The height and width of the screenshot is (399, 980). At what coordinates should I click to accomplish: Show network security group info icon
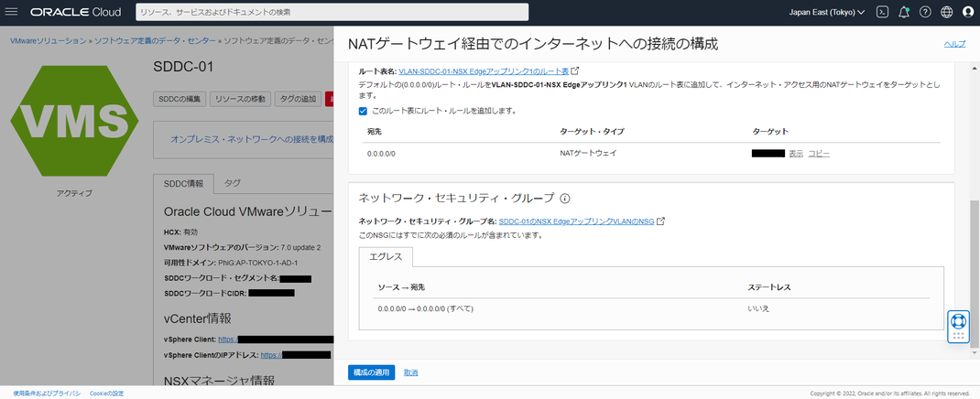point(564,199)
